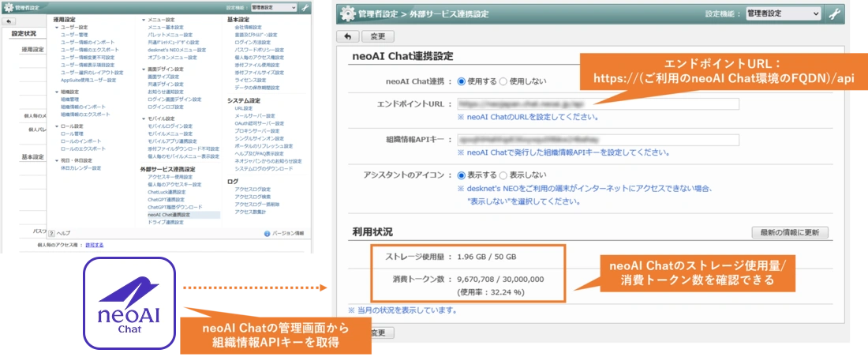Click the エンドポイントURL input field
Image resolution: width=868 pixels, height=357 pixels.
[598, 103]
